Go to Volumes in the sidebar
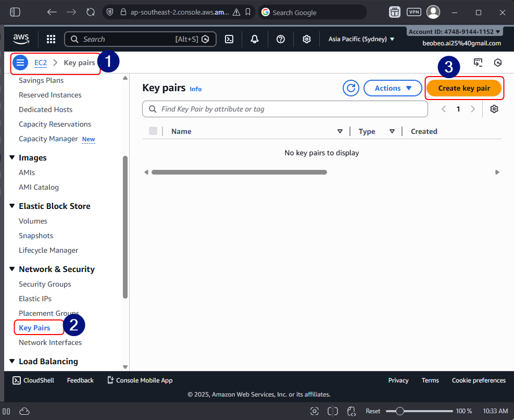 click(33, 221)
